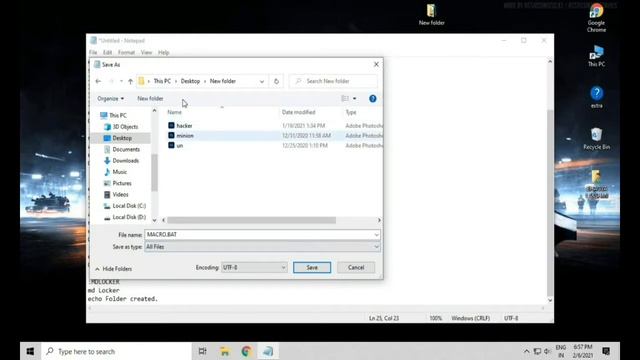The width and height of the screenshot is (640, 360).
Task: Select This PC in navigation tree
Action: pos(114,116)
